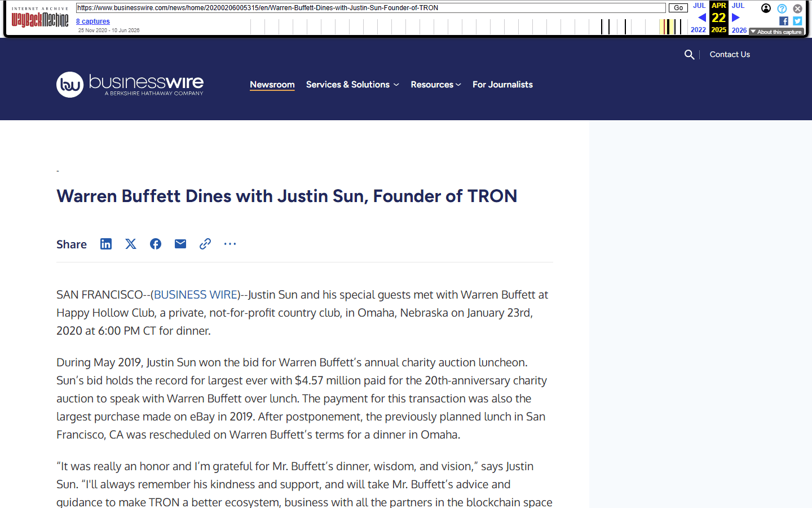Image resolution: width=812 pixels, height=508 pixels.
Task: Share capture on Facebook in Wayback toolbar
Action: click(x=784, y=21)
